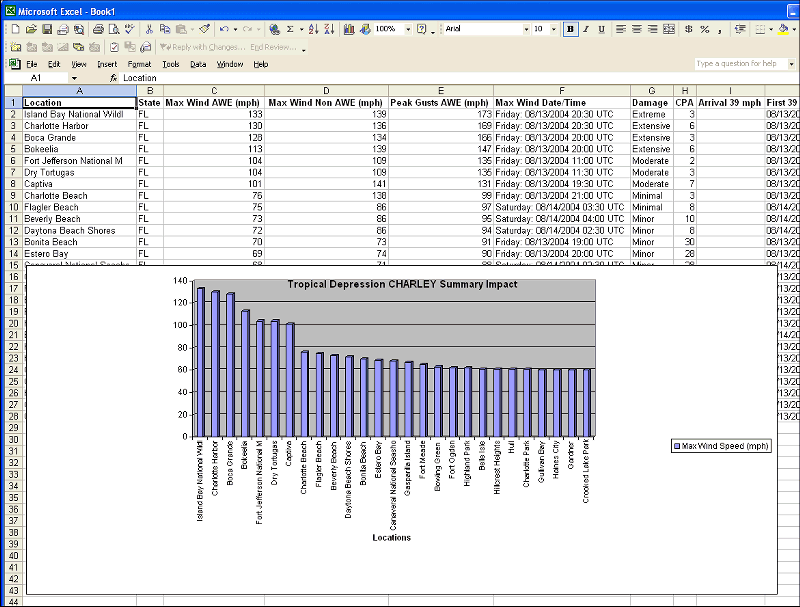Image resolution: width=800 pixels, height=607 pixels.
Task: Expand the zoom percentage dropdown
Action: click(x=408, y=30)
